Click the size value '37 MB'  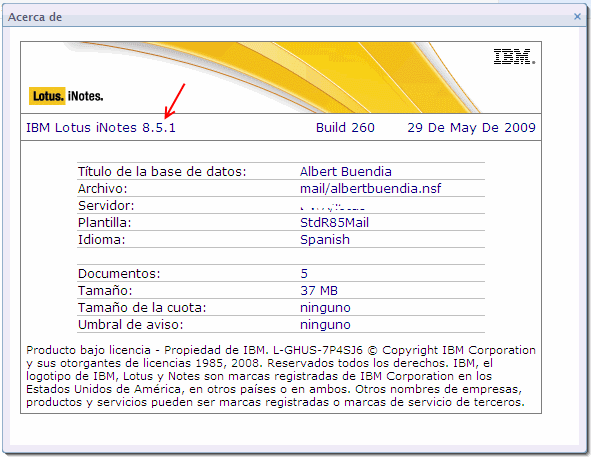319,291
